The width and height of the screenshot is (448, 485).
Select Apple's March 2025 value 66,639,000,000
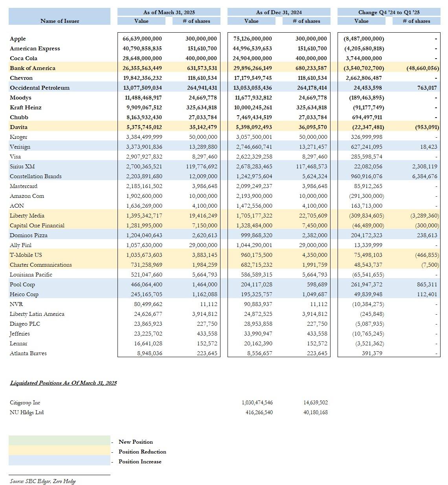(x=142, y=39)
